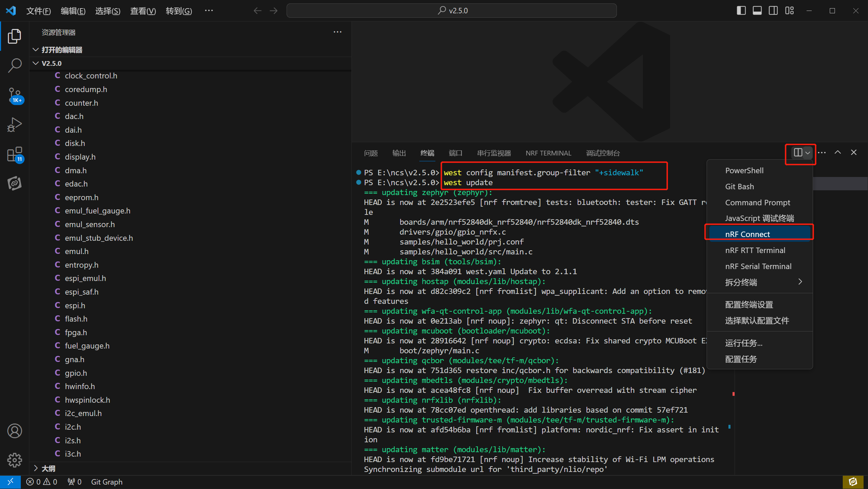Select Command Prompt terminal profile
The height and width of the screenshot is (489, 868).
pyautogui.click(x=760, y=203)
